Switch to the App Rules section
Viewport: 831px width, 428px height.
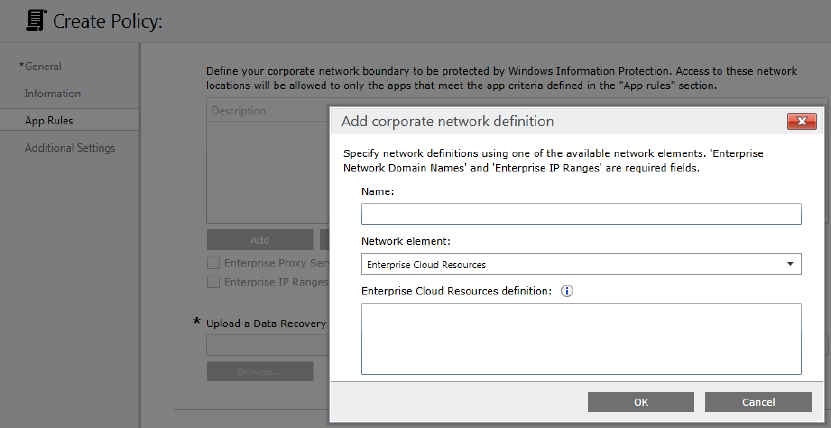tap(49, 121)
